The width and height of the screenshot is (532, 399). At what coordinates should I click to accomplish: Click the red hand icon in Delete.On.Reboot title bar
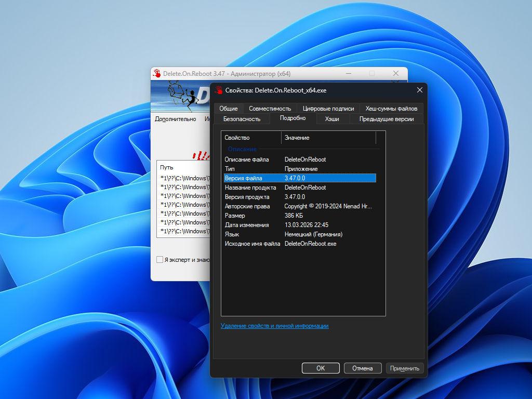[157, 73]
